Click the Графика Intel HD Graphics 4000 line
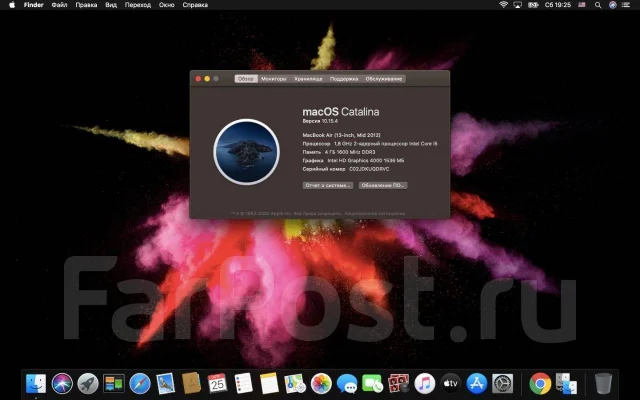Image resolution: width=640 pixels, height=400 pixels. [353, 160]
